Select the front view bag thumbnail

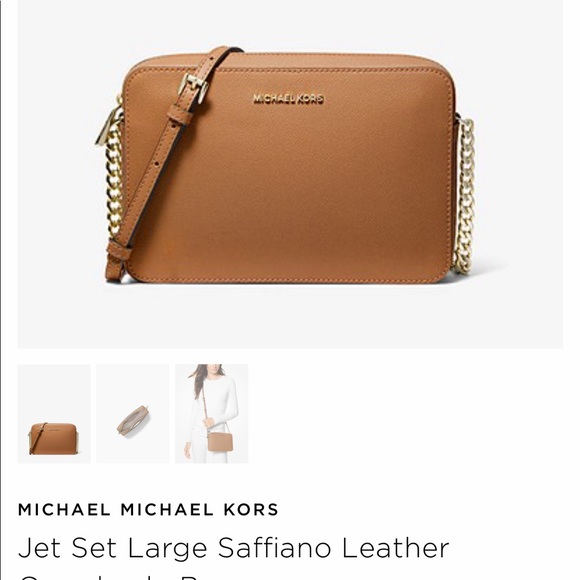pos(54,414)
